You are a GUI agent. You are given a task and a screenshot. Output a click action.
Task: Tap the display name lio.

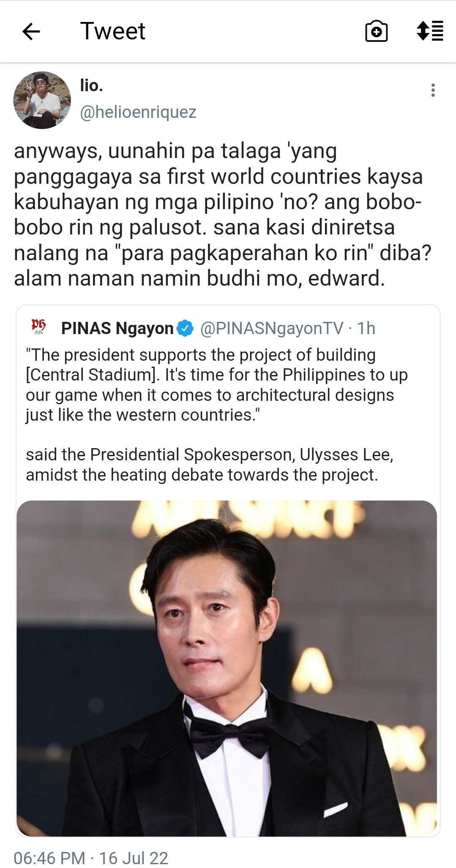click(92, 85)
